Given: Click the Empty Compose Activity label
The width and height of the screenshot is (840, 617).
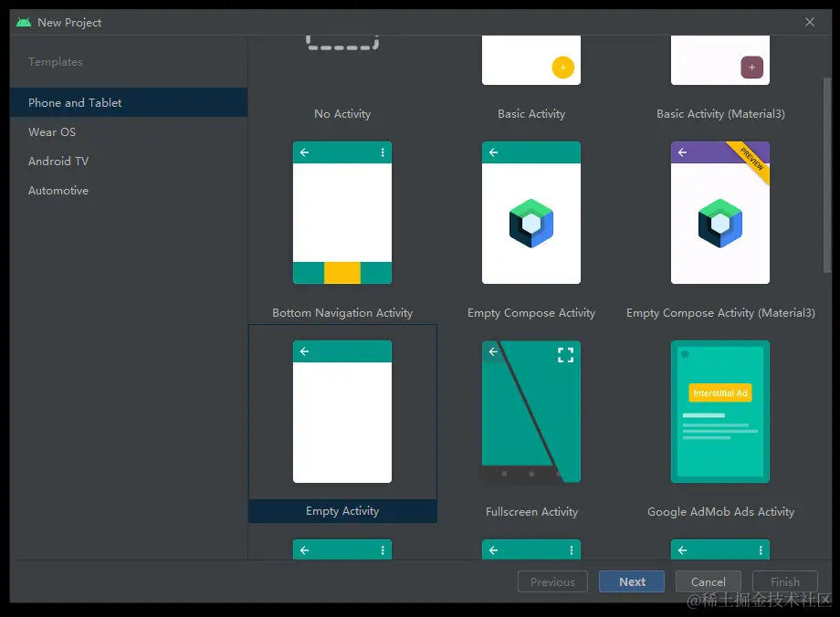Looking at the screenshot, I should pos(531,313).
